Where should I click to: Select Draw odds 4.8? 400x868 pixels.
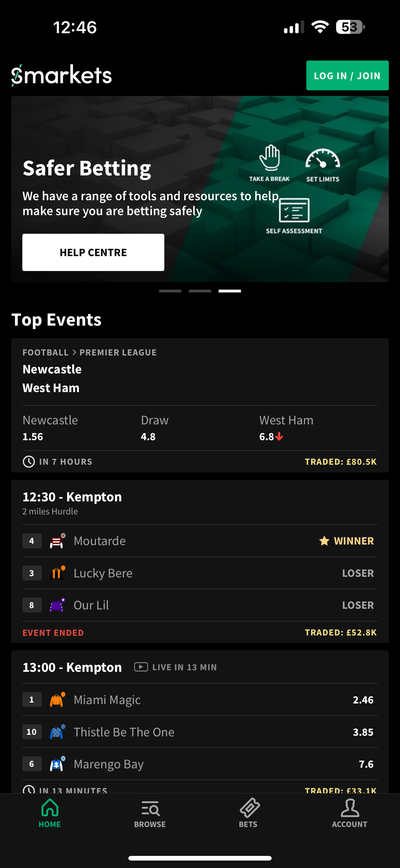pos(148,437)
